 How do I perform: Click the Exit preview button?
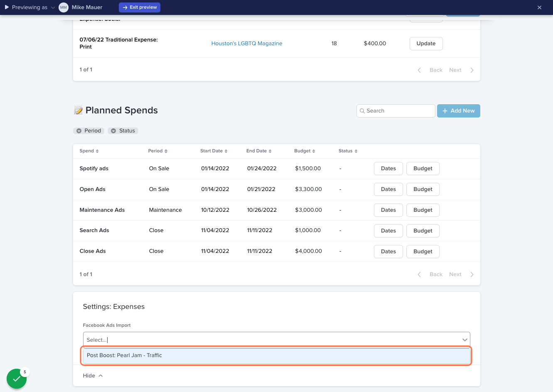(x=140, y=7)
